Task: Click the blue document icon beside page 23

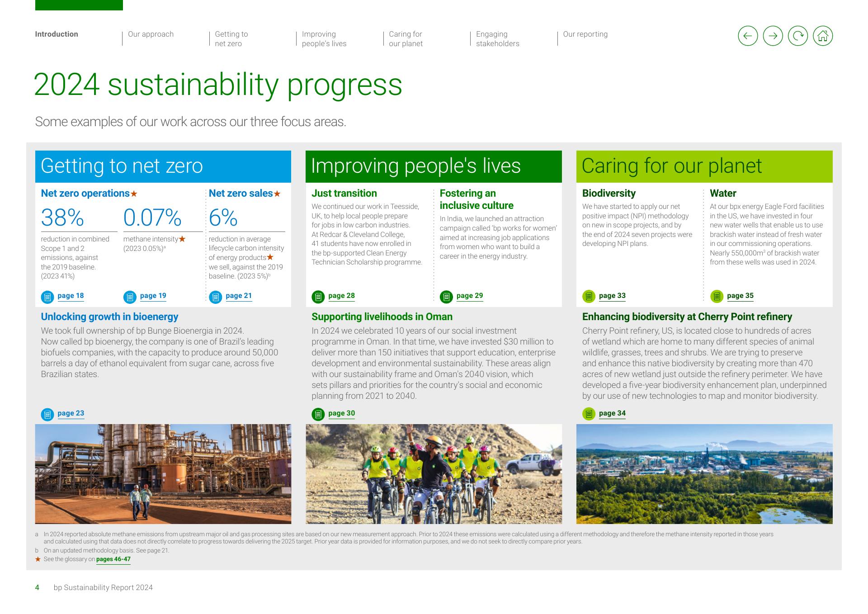Action: point(47,414)
